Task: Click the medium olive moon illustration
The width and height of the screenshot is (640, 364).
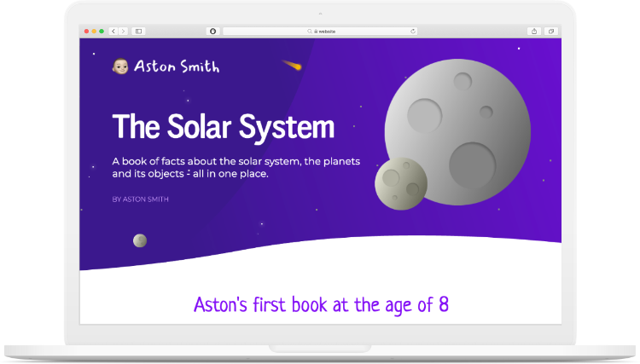Action: point(401,184)
